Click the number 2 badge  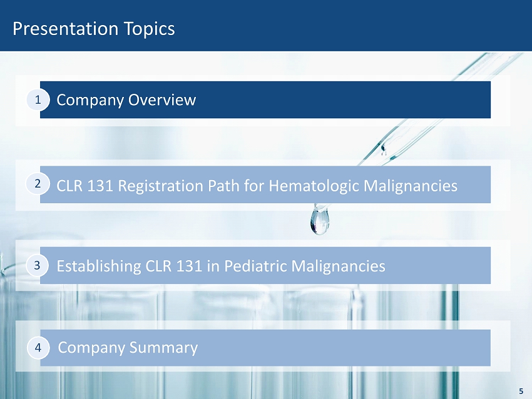[38, 184]
